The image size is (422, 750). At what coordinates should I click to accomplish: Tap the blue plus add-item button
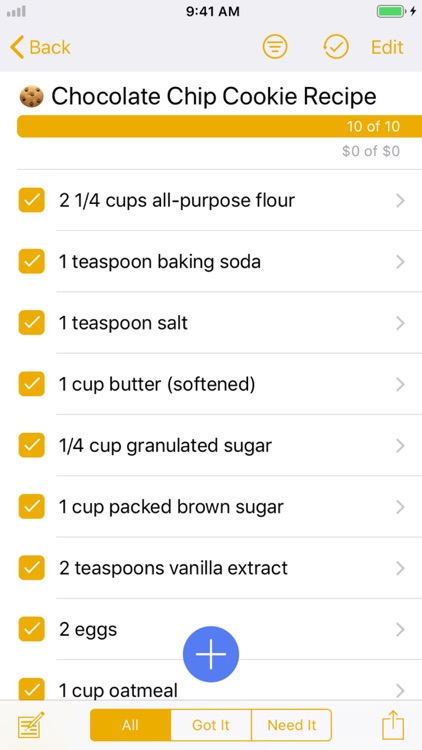211,654
